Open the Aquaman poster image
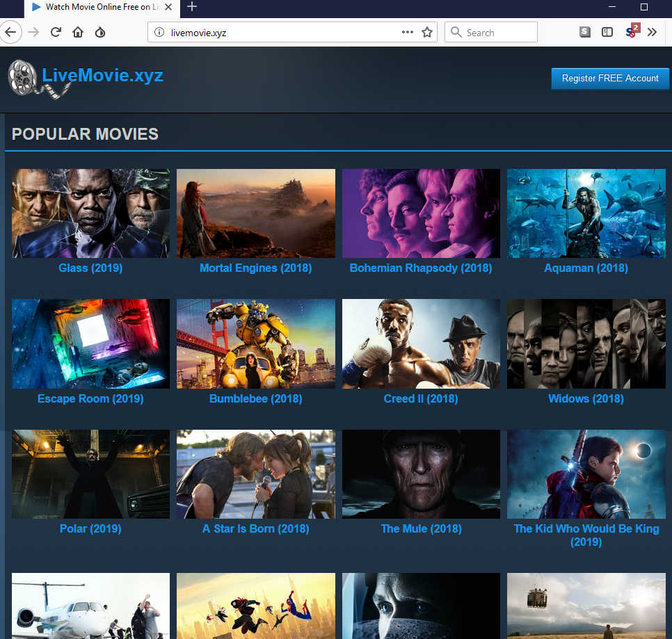 (x=586, y=213)
